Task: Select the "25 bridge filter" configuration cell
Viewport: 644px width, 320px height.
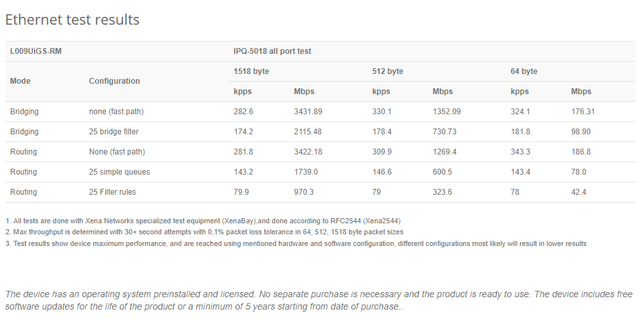Action: pos(114,132)
